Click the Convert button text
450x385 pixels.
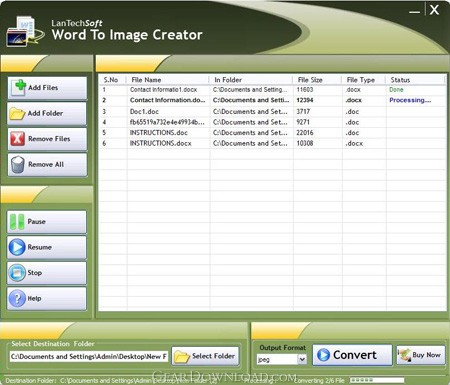(355, 355)
